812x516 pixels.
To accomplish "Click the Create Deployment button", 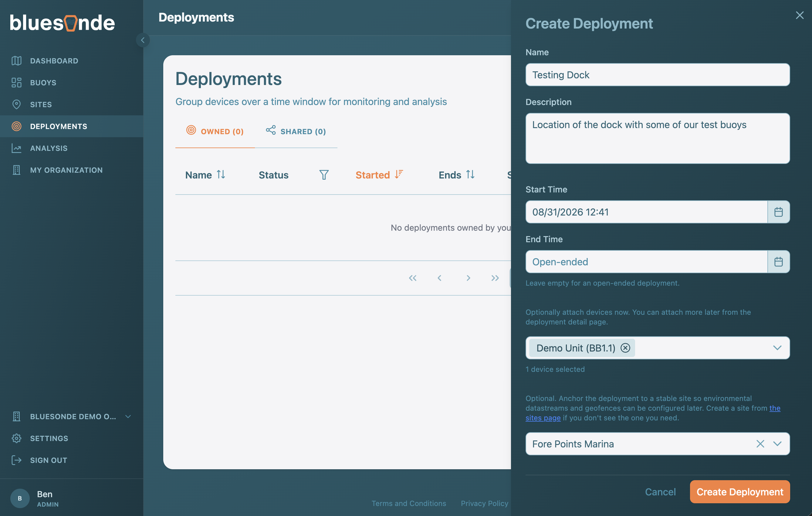I will 739,492.
